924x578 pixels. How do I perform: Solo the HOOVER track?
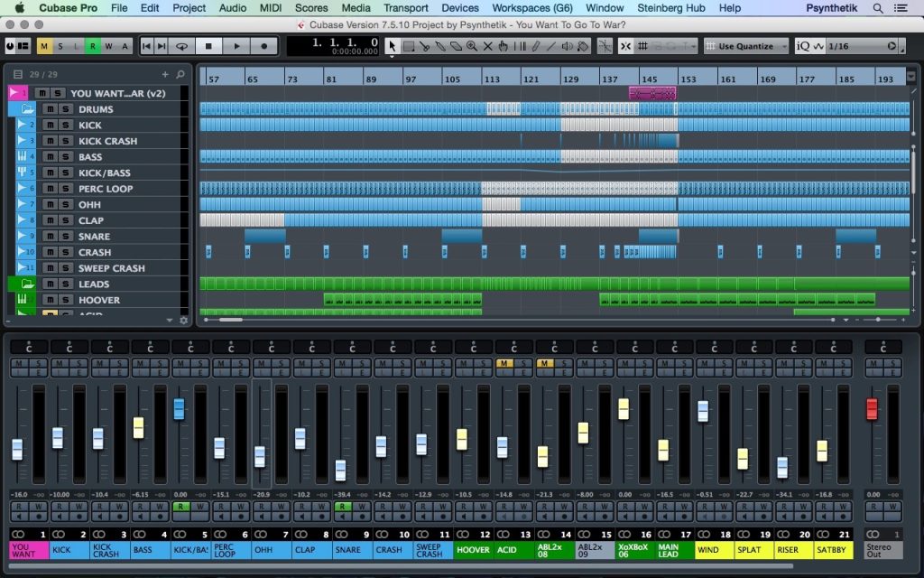[65, 300]
